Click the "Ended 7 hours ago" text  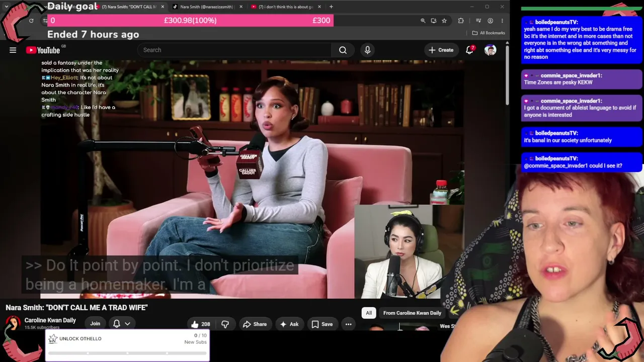coord(93,34)
